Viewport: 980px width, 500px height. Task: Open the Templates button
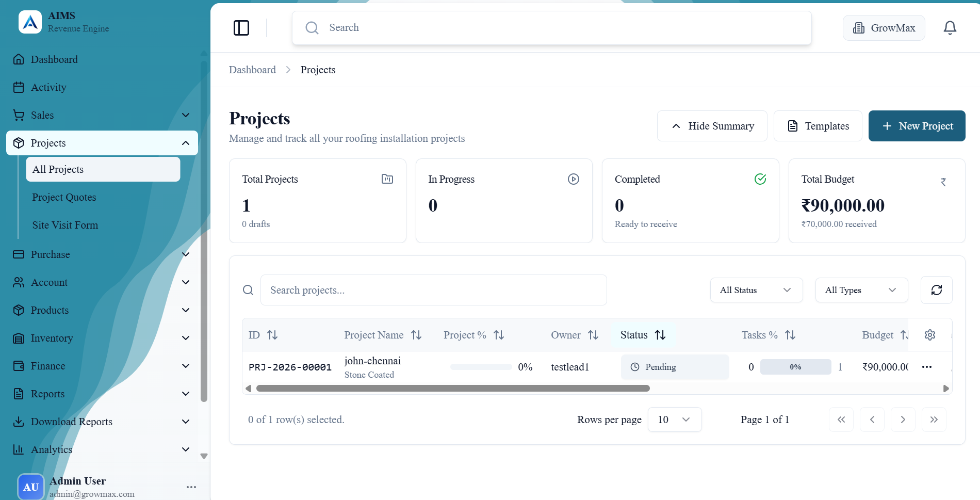coord(818,126)
